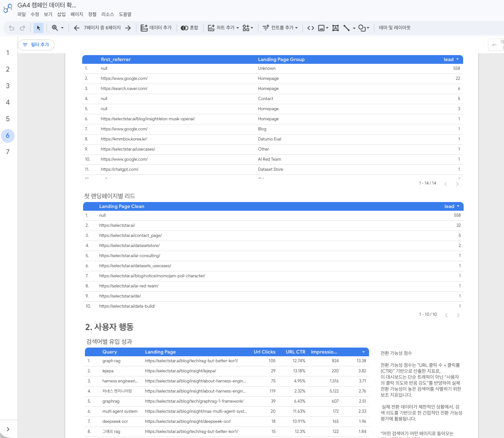This screenshot has height=438, width=504.
Task: Open the zoom magnifier tool
Action: pyautogui.click(x=55, y=28)
